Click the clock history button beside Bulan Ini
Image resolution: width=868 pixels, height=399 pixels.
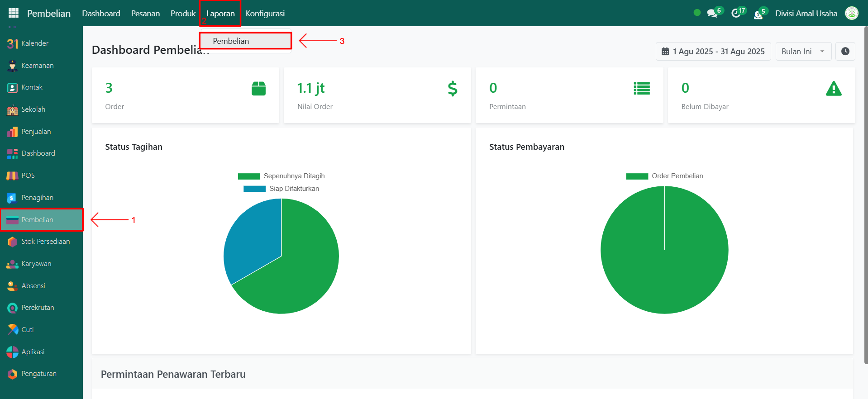pos(845,52)
